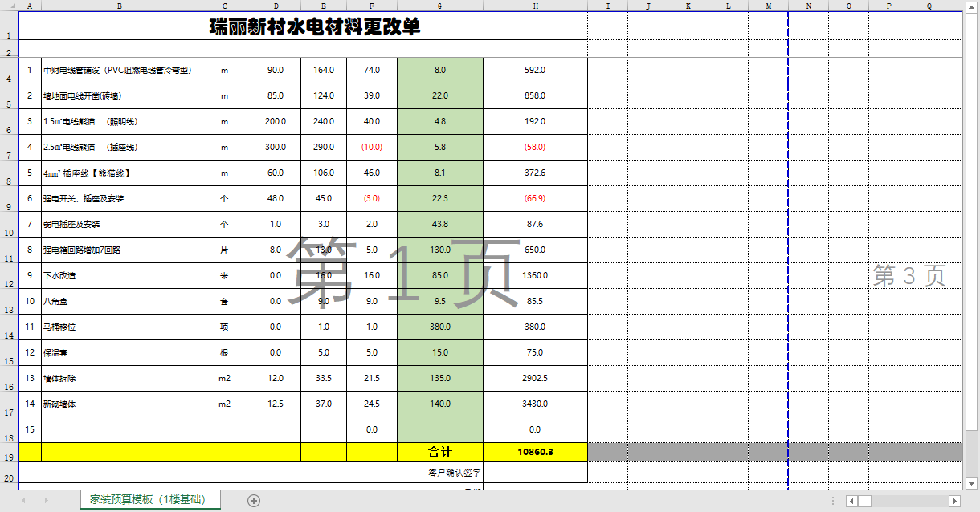This screenshot has height=512, width=980.
Task: Select the cell labeled 马桶移位
Action: pyautogui.click(x=120, y=327)
